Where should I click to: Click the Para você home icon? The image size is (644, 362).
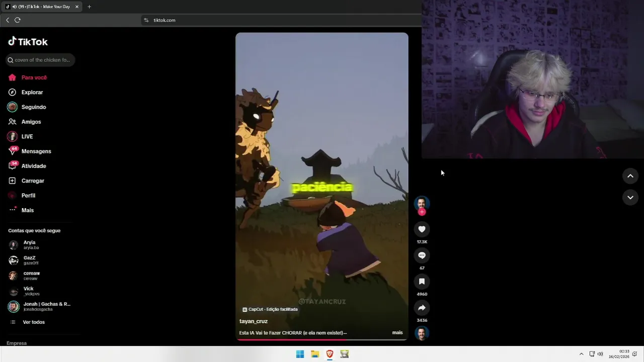pyautogui.click(x=12, y=77)
